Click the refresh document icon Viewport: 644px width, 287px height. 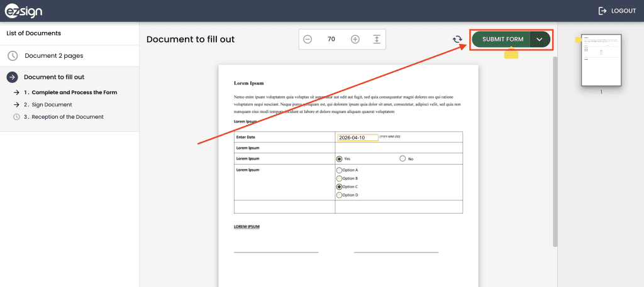457,40
